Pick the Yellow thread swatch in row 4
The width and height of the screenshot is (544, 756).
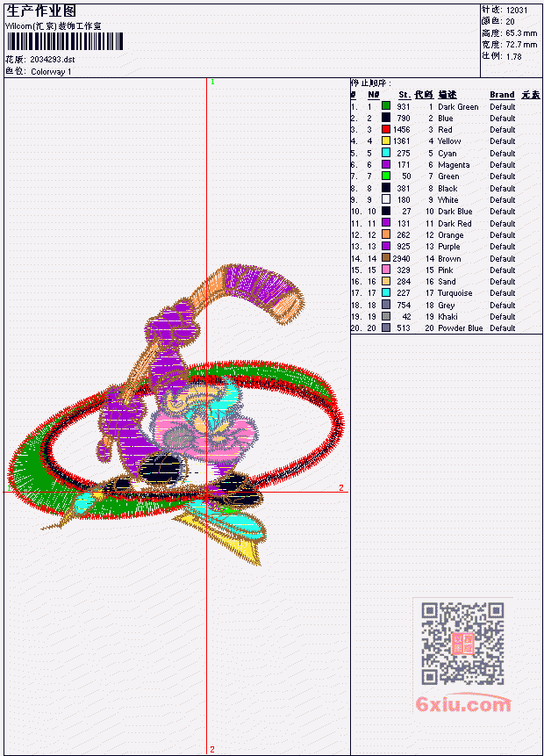(386, 140)
